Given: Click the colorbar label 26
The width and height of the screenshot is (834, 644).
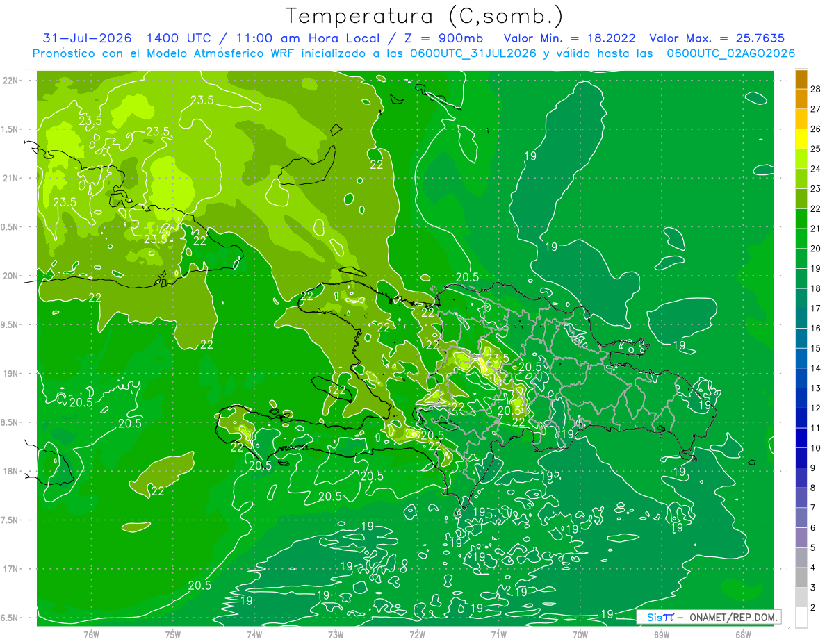Looking at the screenshot, I should click(x=817, y=129).
